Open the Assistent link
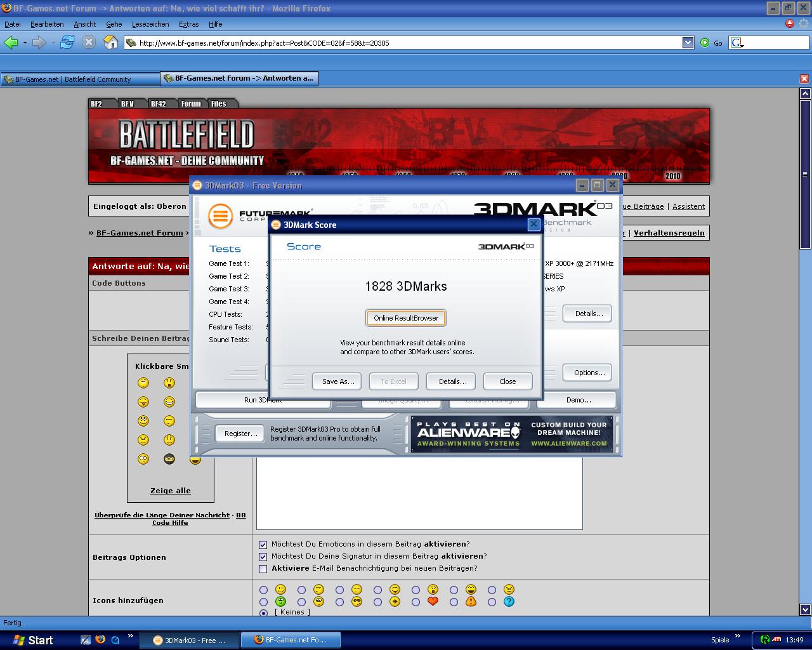The width and height of the screenshot is (812, 650). (x=688, y=206)
